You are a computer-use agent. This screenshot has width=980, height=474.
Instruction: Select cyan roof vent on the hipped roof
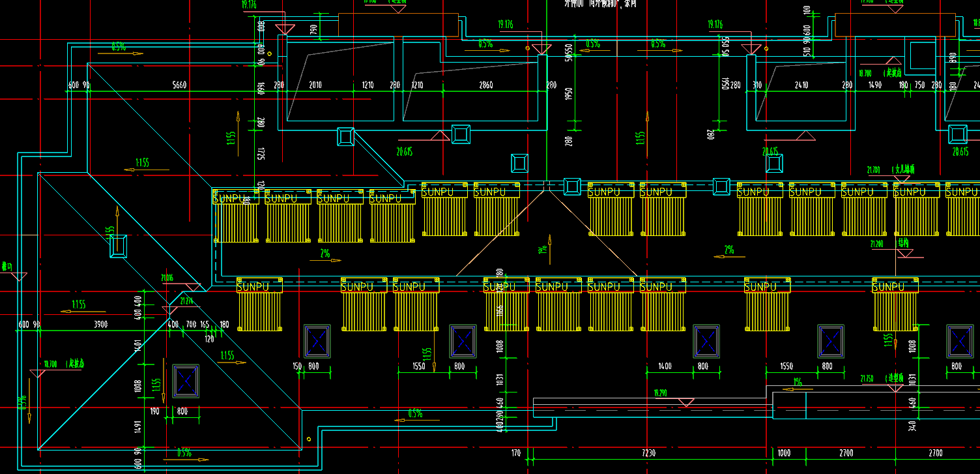(118, 246)
